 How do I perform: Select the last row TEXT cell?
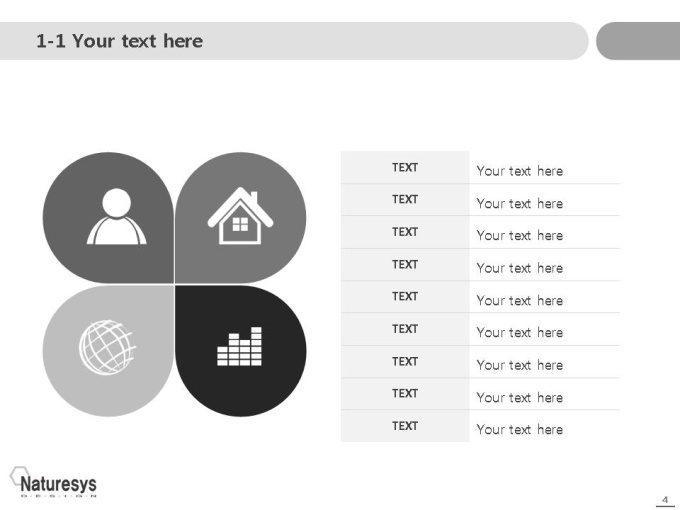click(405, 426)
